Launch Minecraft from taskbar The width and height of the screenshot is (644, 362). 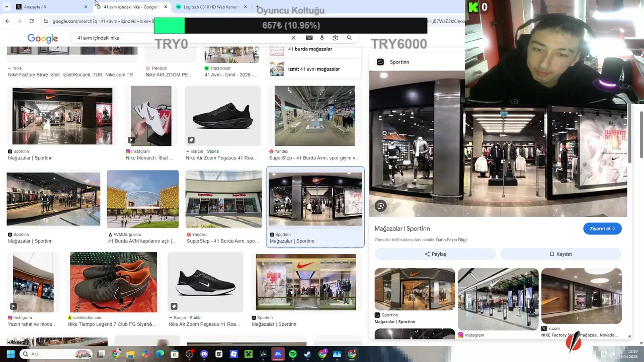click(249, 354)
